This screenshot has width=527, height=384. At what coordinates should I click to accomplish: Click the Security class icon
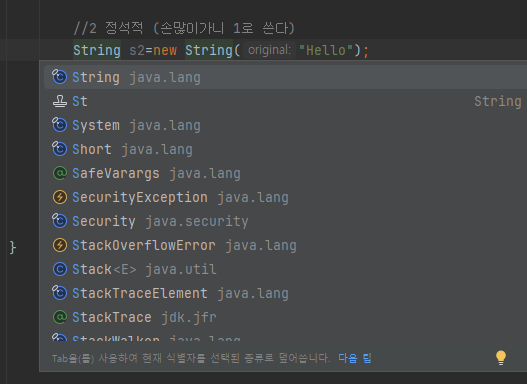tap(59, 221)
